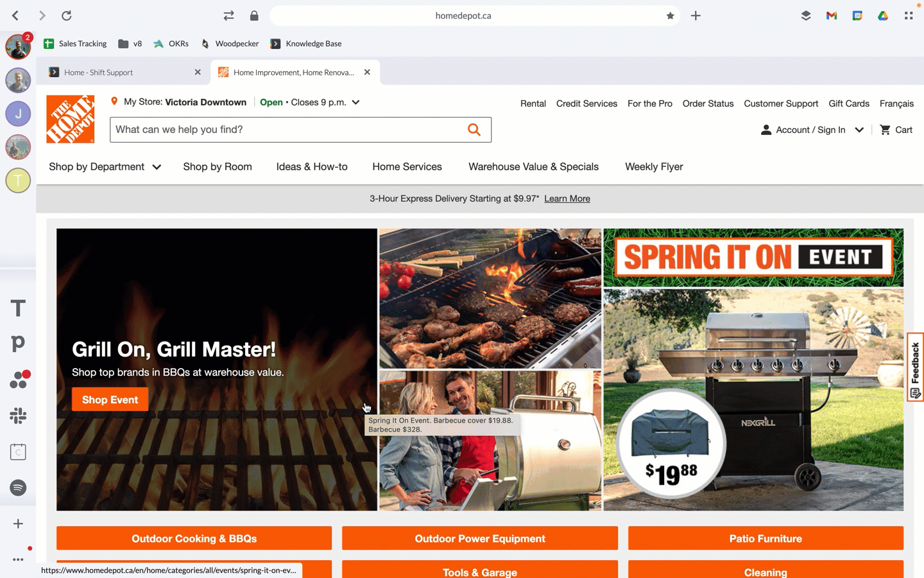Open the Weekly Flyer
924x578 pixels.
pos(654,166)
